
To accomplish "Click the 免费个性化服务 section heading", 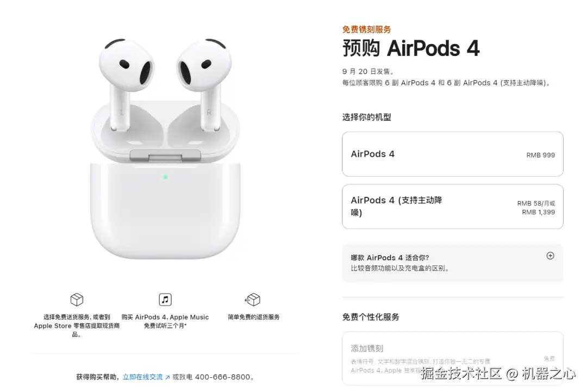I will (371, 317).
